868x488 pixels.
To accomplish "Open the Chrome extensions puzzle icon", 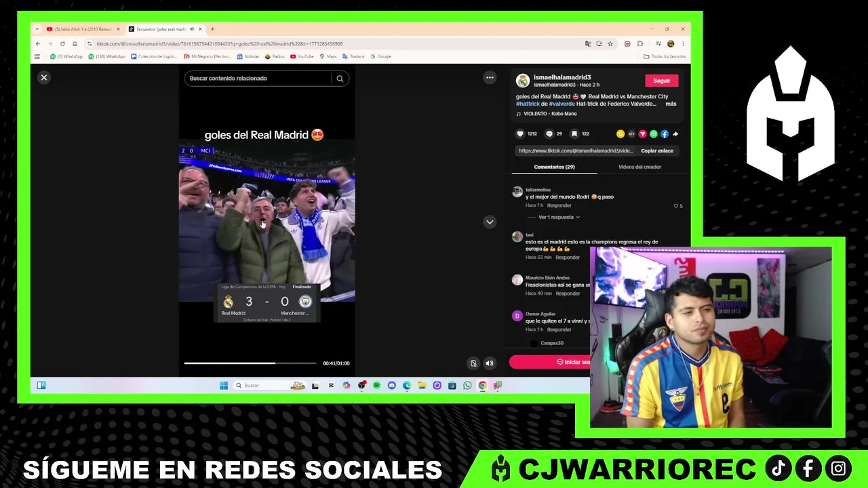I will point(639,44).
